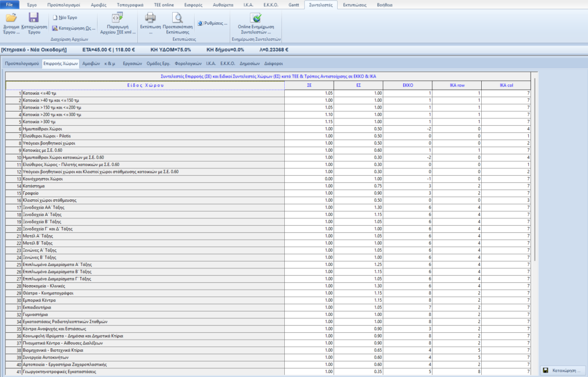The image size is (588, 377).
Task: Open Προεπισκόπηση Εκτύπωσης print preview
Action: point(177,18)
